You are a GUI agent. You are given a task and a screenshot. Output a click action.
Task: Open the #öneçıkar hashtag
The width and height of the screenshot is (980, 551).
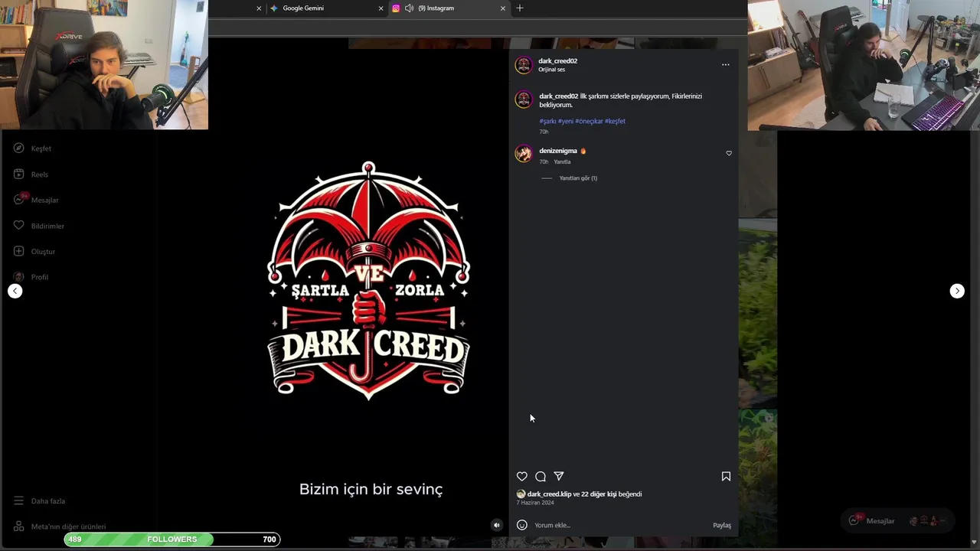(590, 121)
